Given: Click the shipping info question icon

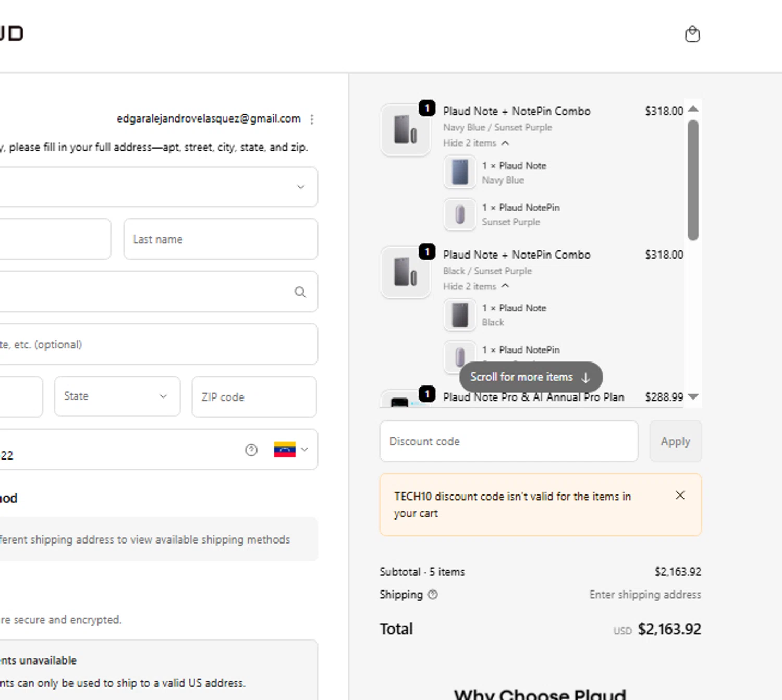Looking at the screenshot, I should [433, 594].
